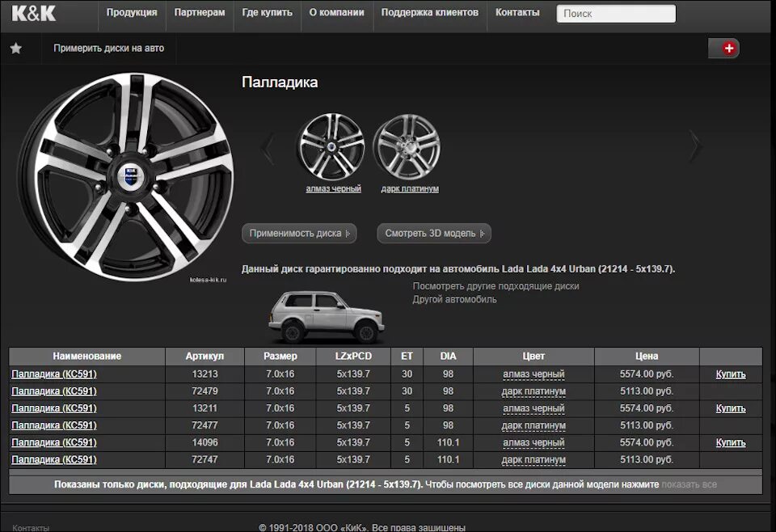Click the footer Контакты link
The width and height of the screenshot is (776, 532).
pos(31,527)
